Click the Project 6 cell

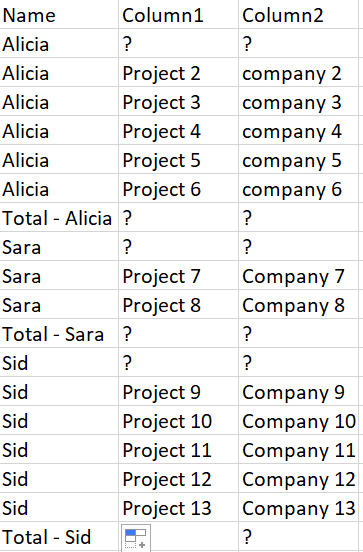[179, 188]
